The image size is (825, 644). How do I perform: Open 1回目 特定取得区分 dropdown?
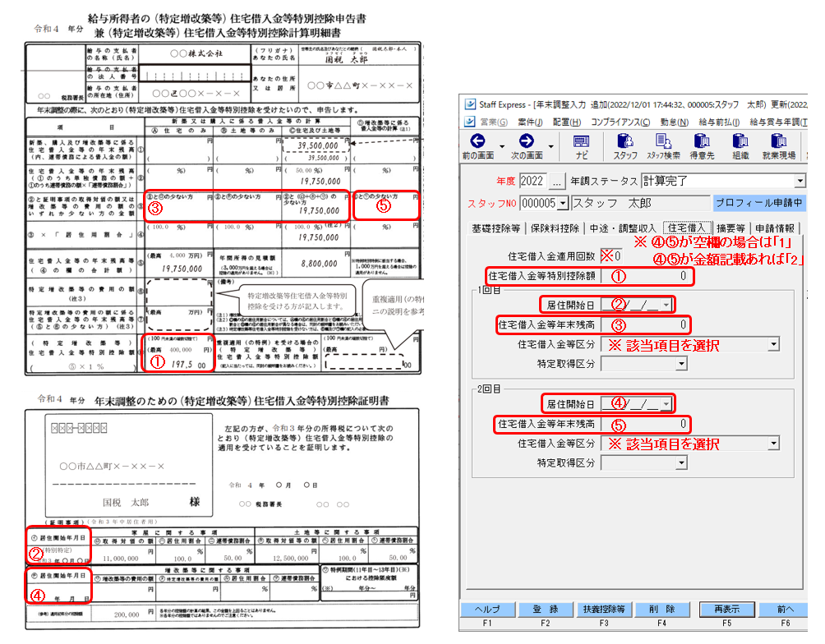(x=681, y=364)
